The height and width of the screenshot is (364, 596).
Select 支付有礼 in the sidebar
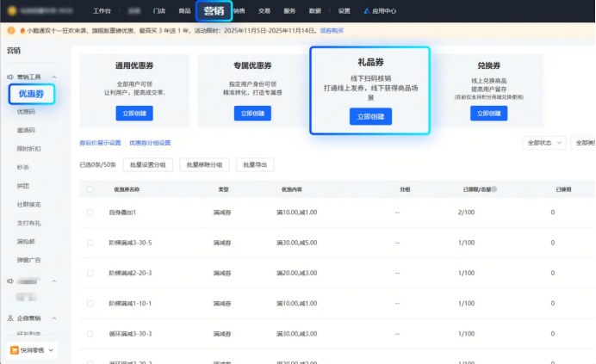pyautogui.click(x=29, y=223)
